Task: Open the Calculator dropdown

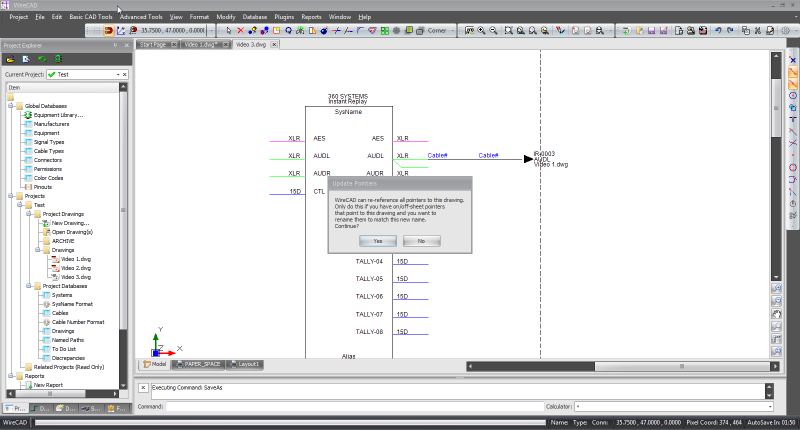Action: tap(769, 407)
